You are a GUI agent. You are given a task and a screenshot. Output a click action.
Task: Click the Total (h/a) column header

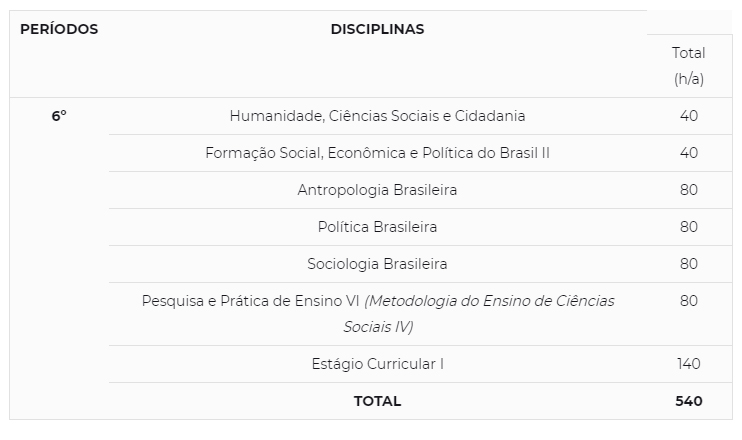688,66
